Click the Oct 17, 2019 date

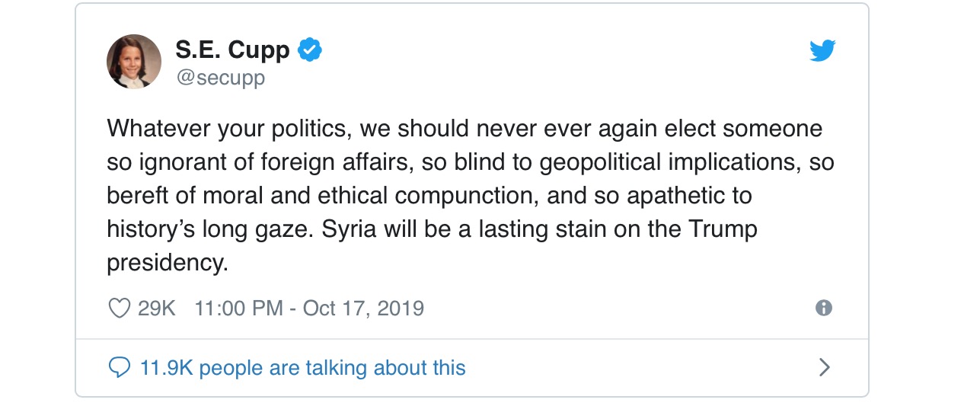(x=363, y=308)
